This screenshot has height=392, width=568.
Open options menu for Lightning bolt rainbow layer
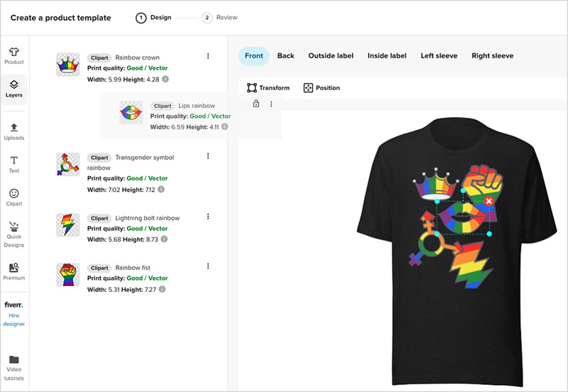(208, 217)
